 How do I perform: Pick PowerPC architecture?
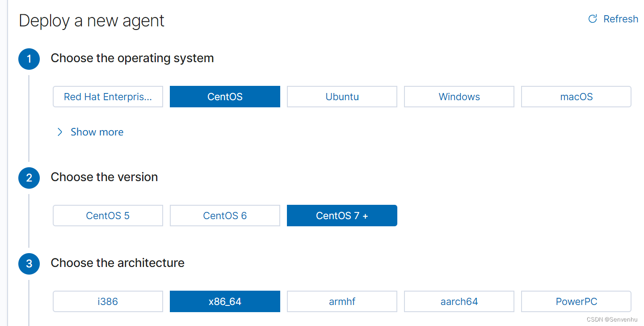pos(576,301)
